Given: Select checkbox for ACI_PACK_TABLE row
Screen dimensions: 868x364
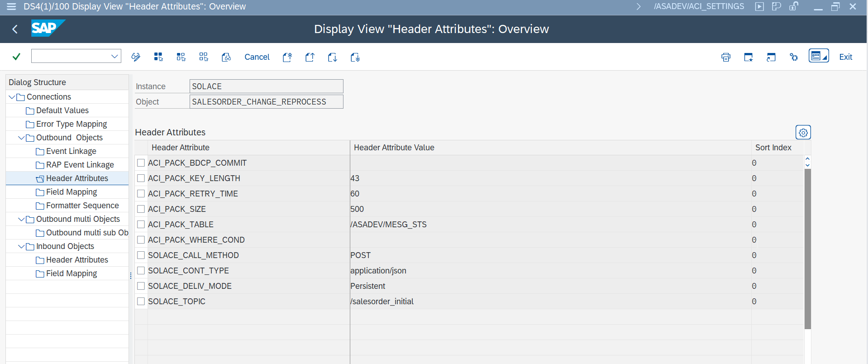Looking at the screenshot, I should point(141,224).
